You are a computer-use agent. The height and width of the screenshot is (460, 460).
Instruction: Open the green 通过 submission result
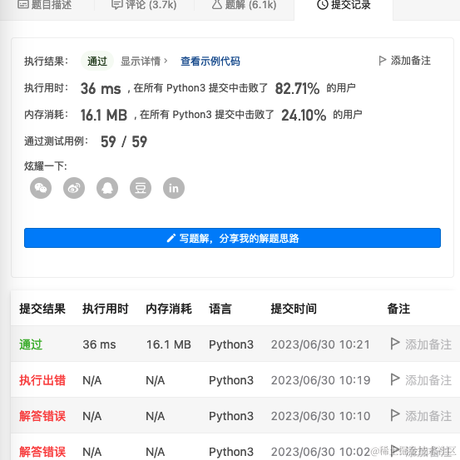(x=31, y=344)
